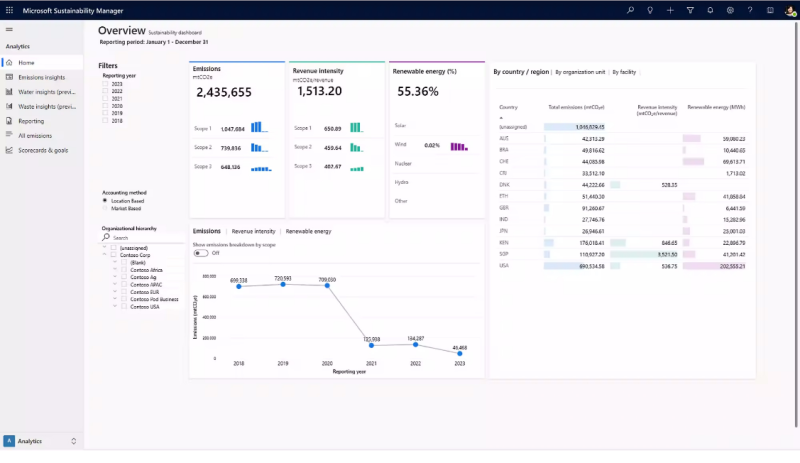Click the Analytics area badge icon
The width and height of the screenshot is (800, 463).
(9, 441)
